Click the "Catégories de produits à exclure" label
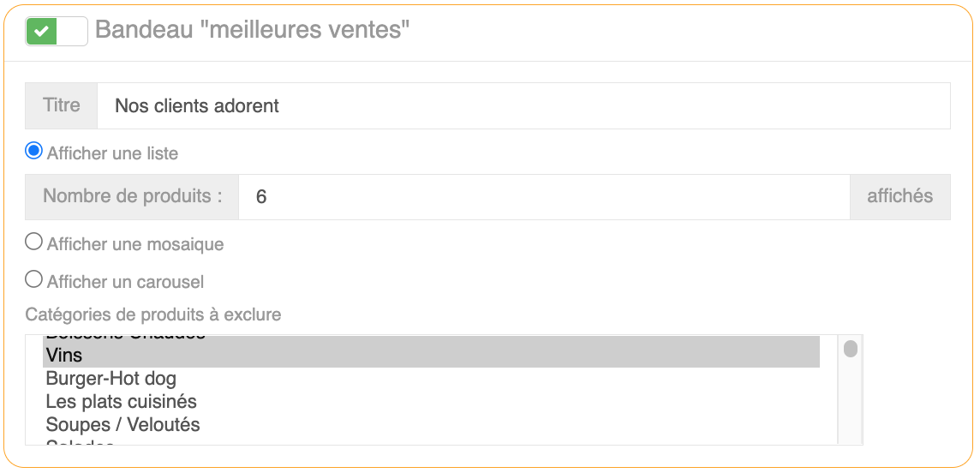Image resolution: width=980 pixels, height=473 pixels. (x=153, y=314)
